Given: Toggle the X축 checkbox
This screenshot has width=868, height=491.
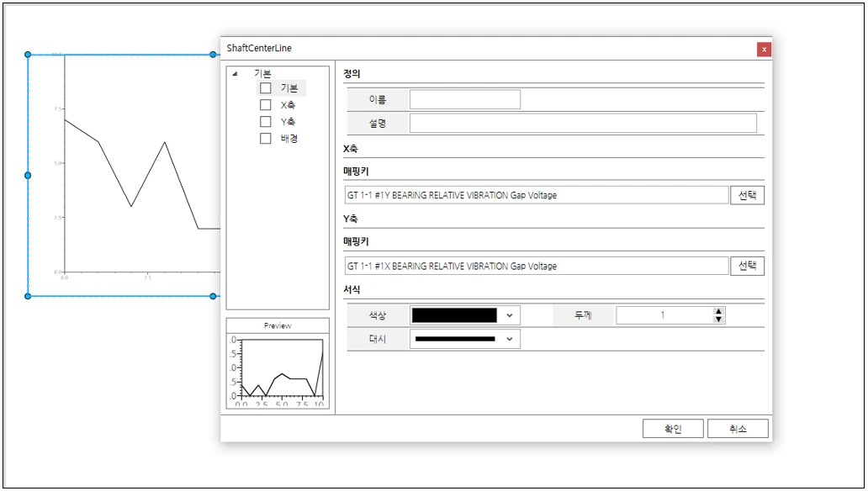Looking at the screenshot, I should point(266,104).
